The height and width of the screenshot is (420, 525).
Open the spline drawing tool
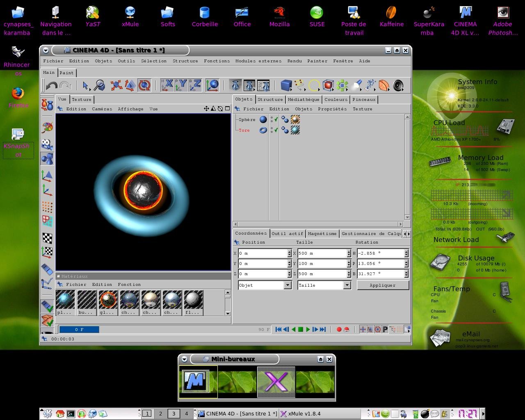300,85
